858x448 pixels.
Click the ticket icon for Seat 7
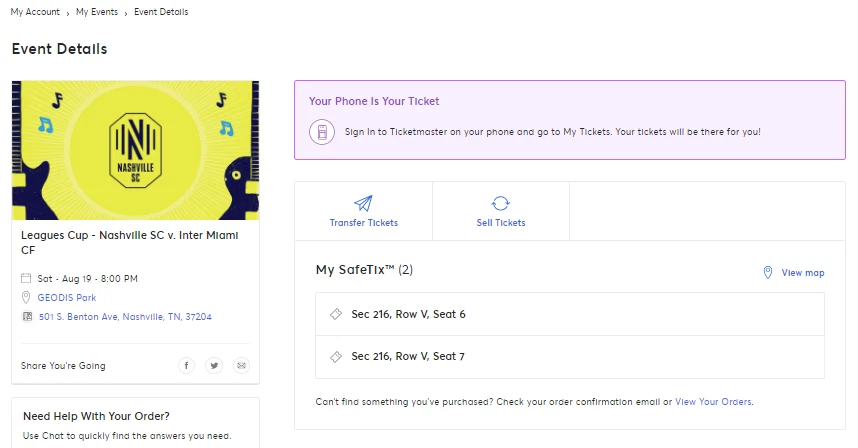(336, 356)
